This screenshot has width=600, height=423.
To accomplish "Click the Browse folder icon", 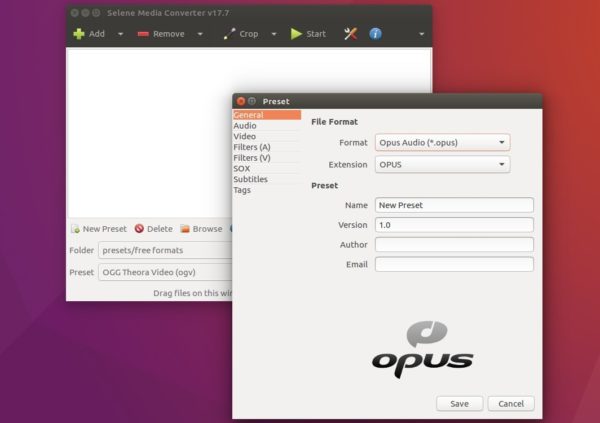I will pos(185,229).
